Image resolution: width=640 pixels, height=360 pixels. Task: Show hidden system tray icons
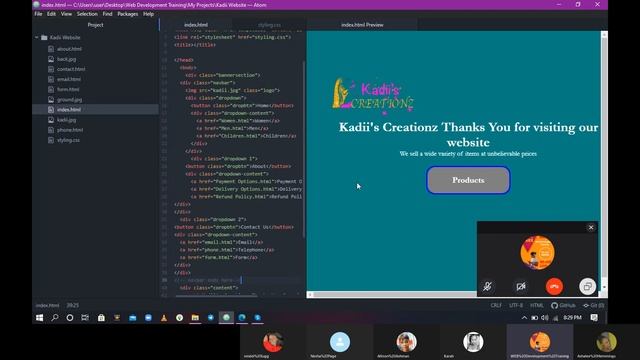pyautogui.click(x=524, y=318)
